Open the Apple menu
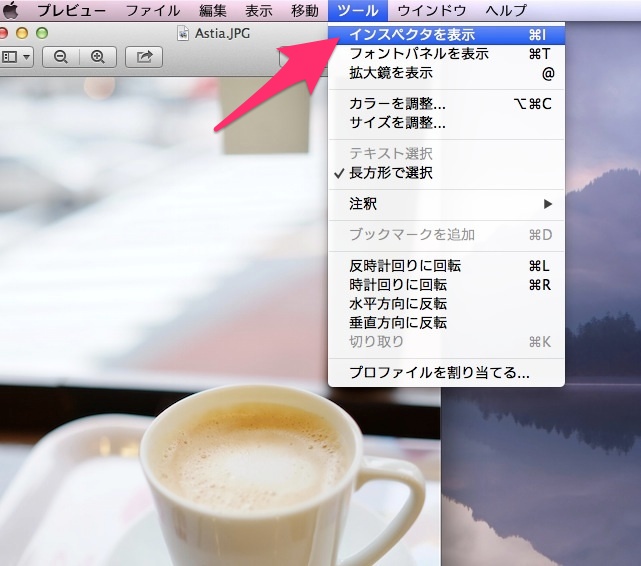Screen dimensions: 641x566 pos(11,10)
